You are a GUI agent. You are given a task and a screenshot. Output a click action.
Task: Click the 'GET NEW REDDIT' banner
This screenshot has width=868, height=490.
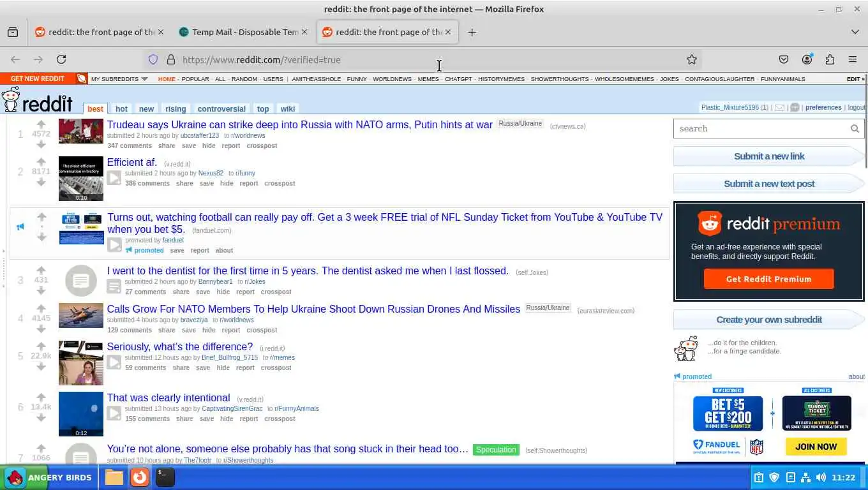pos(38,78)
